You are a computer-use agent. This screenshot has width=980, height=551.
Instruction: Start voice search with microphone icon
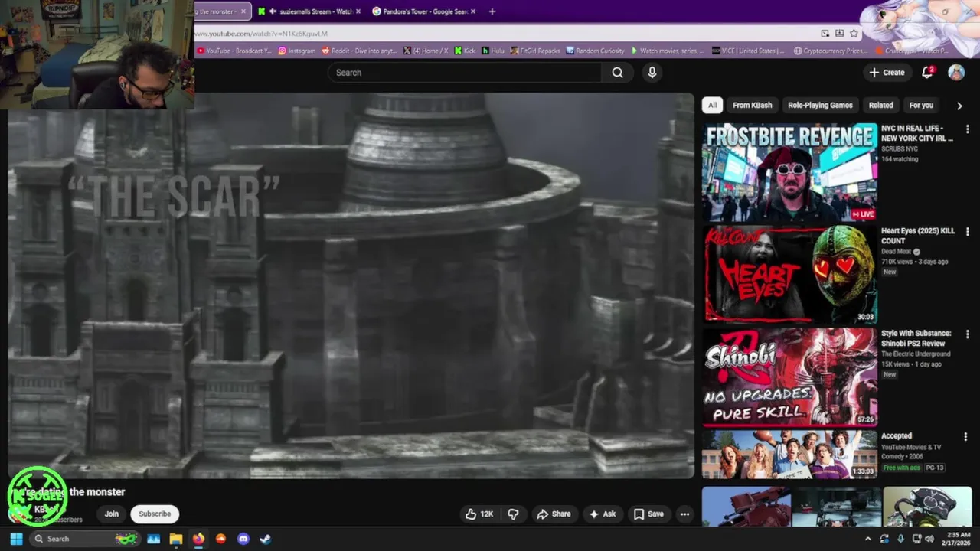pos(652,73)
